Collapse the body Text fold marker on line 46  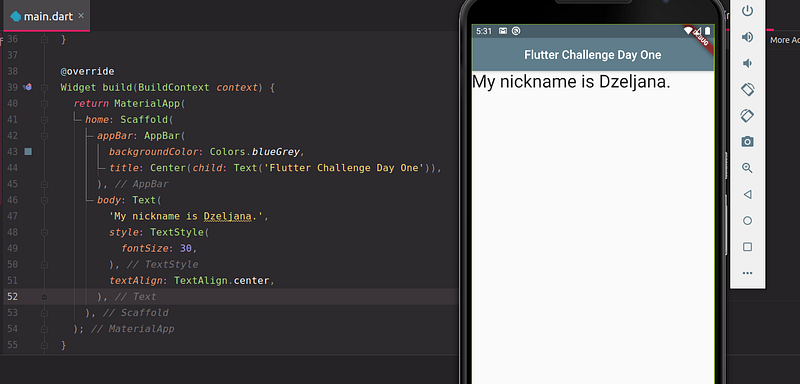click(44, 200)
